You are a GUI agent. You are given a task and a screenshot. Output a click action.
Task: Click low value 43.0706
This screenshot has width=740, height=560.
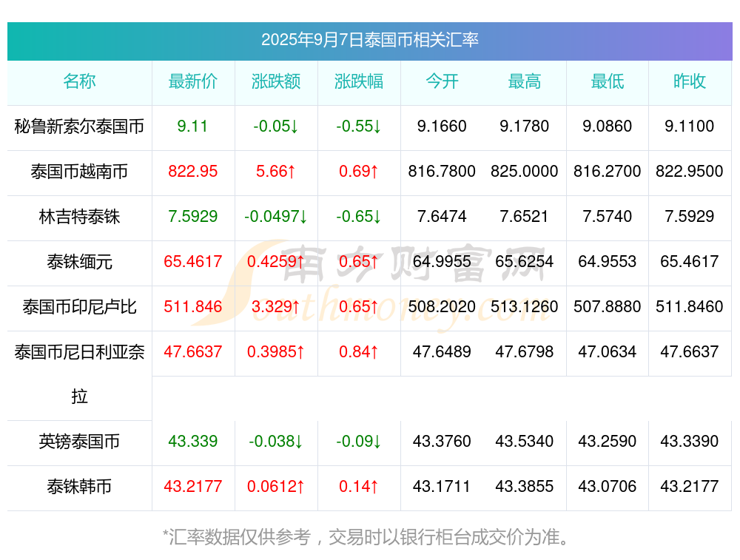[608, 487]
